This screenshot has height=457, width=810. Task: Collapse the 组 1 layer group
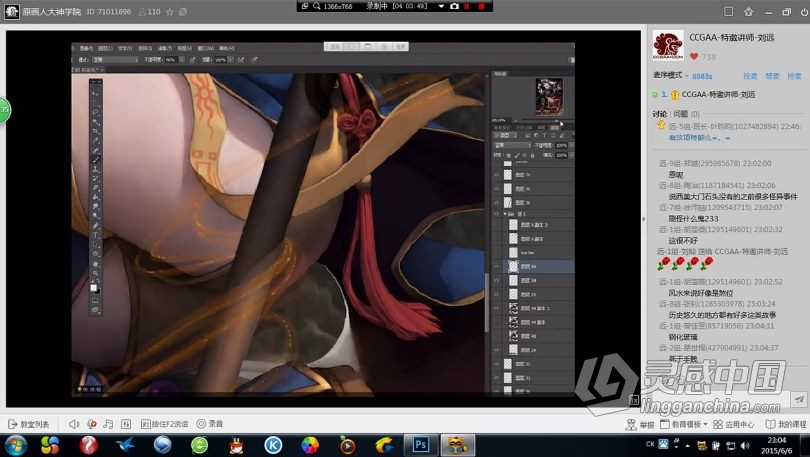tap(505, 213)
